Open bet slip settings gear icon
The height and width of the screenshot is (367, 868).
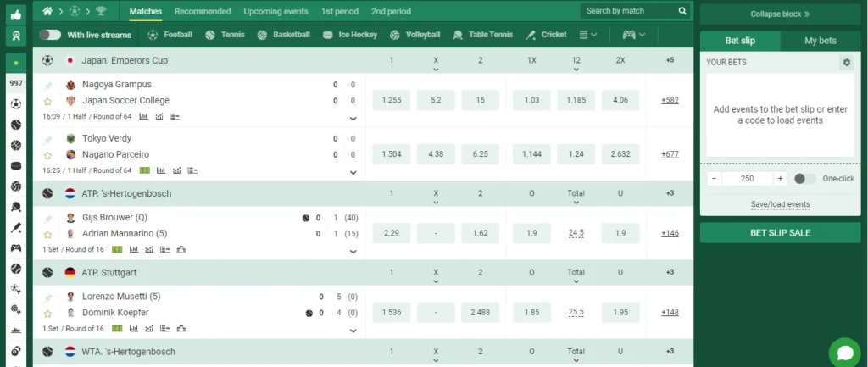point(845,63)
